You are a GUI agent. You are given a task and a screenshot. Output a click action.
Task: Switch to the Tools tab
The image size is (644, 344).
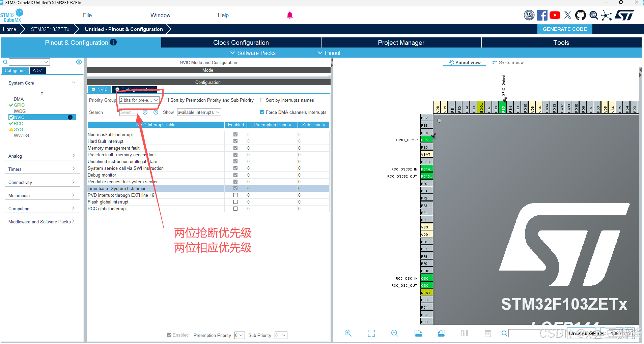point(561,42)
